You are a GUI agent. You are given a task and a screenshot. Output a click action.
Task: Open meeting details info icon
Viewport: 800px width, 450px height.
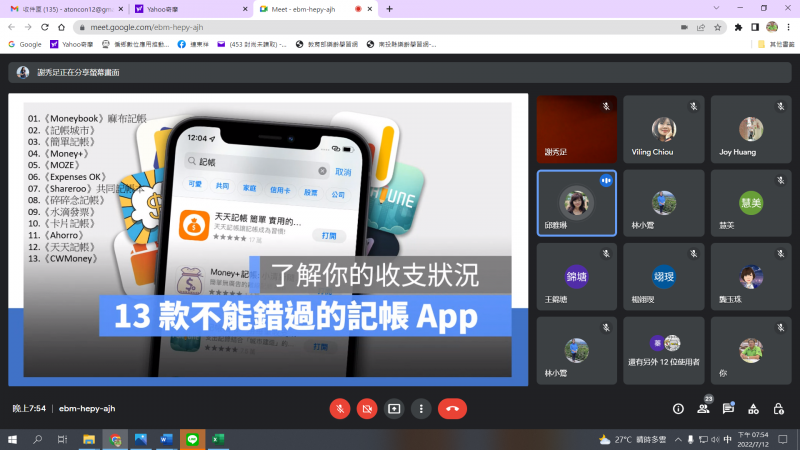pos(678,409)
